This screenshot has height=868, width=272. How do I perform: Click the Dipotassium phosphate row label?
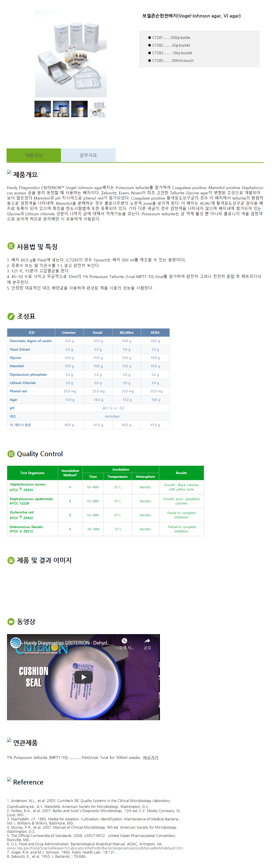click(28, 375)
